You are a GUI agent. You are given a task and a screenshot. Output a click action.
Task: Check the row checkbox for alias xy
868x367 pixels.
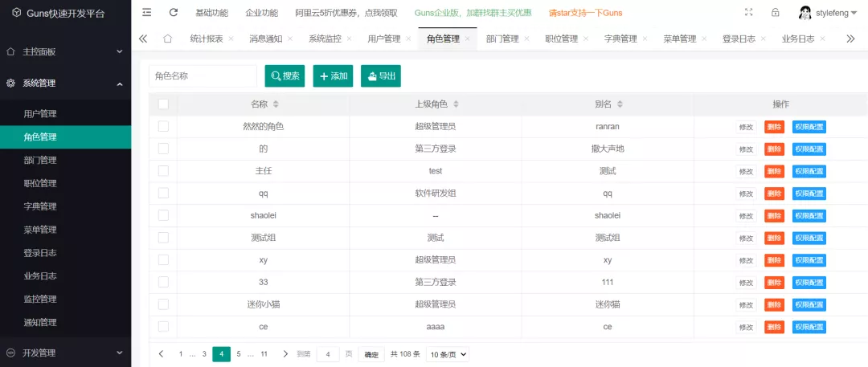point(163,259)
